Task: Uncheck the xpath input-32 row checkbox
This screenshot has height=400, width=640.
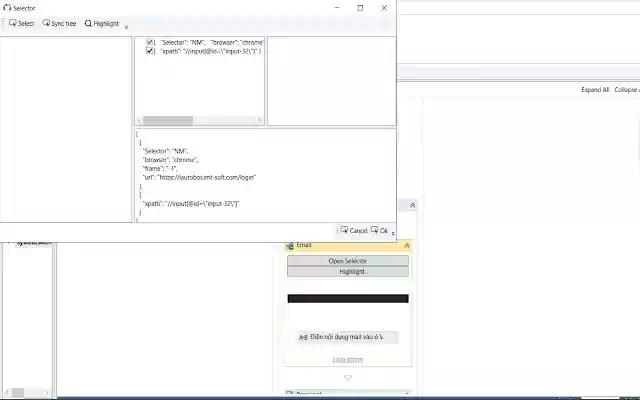Action: [149, 51]
